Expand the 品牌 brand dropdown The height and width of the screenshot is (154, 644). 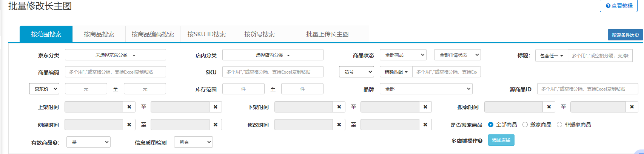(x=426, y=89)
